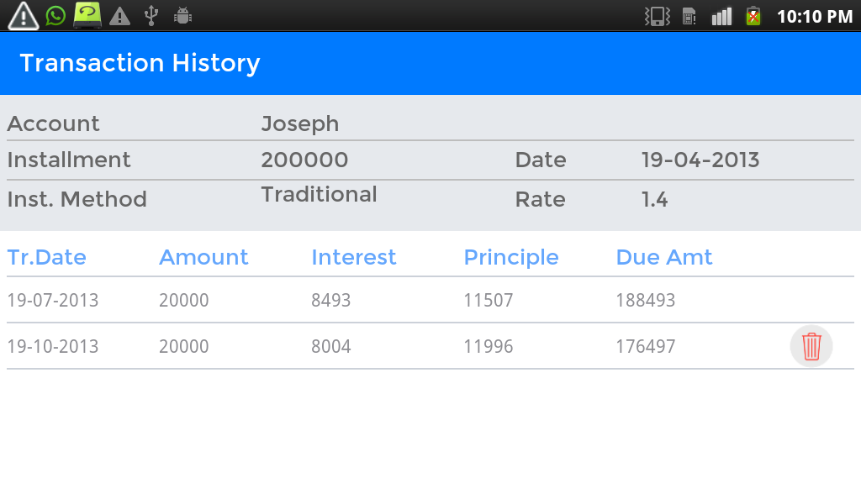Tap the battery status icon

(753, 16)
